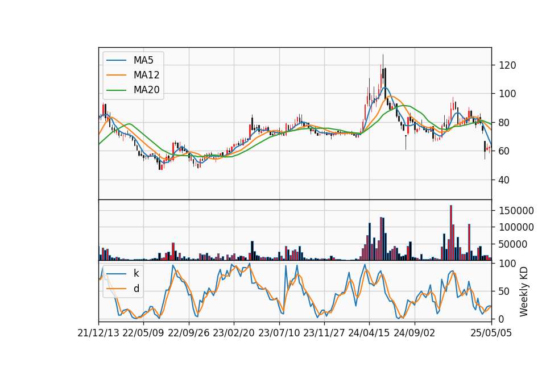Click the 25/05/05 date tick label

491,333
